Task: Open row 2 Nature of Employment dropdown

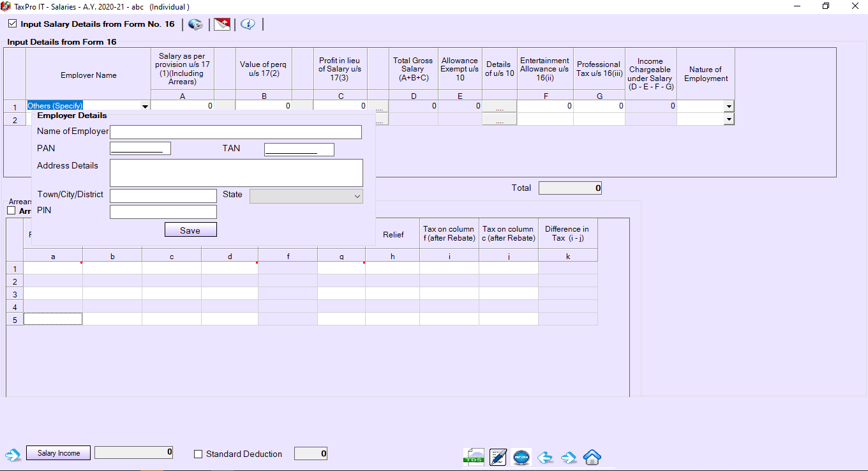Action: pos(729,119)
